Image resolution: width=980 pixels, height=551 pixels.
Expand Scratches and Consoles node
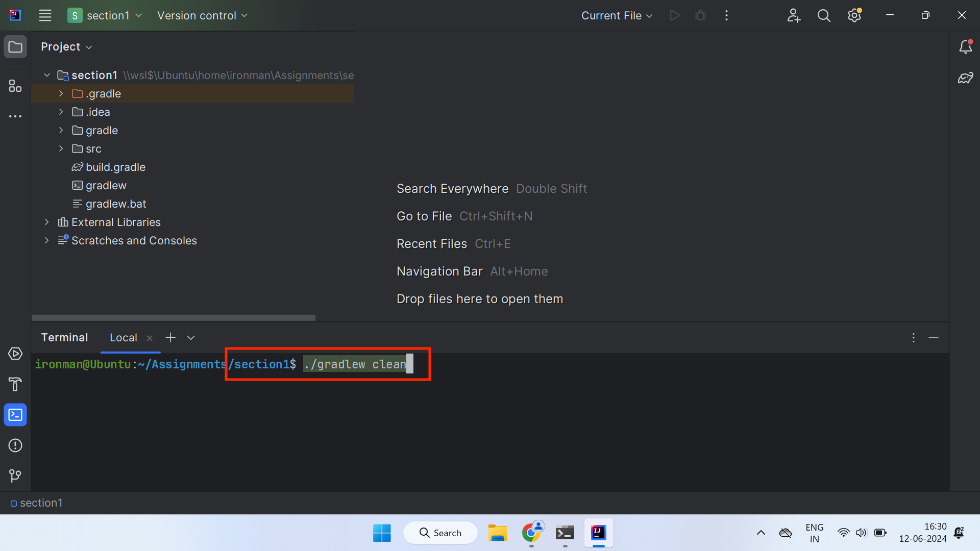(47, 241)
